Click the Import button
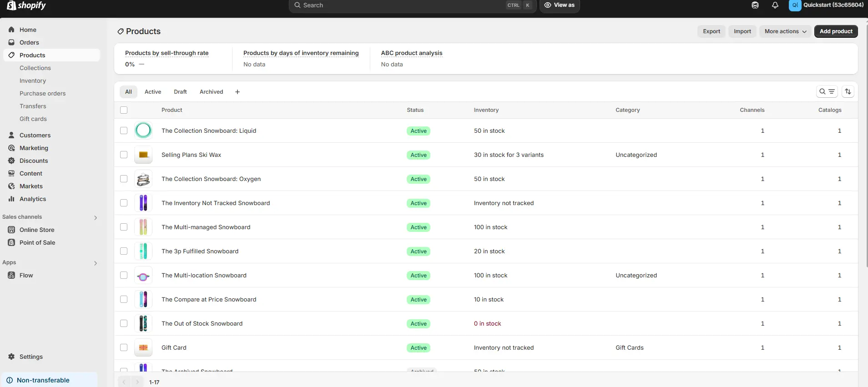868x387 pixels. 742,31
